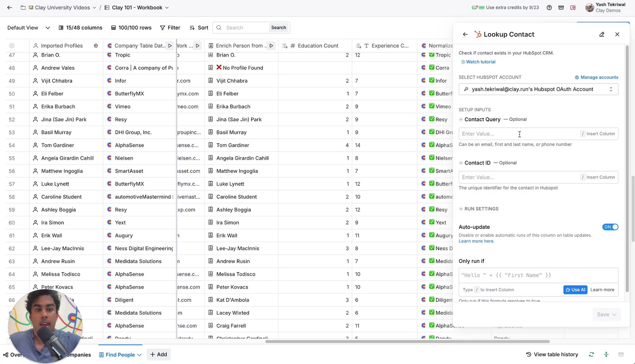Click the person icon next to Tom Gardiner
The image size is (635, 364).
pos(36,145)
